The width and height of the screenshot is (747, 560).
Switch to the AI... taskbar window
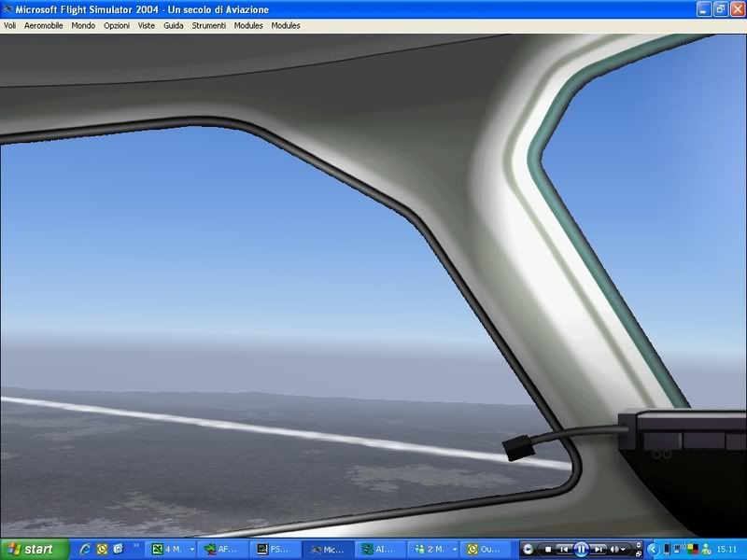[380, 549]
